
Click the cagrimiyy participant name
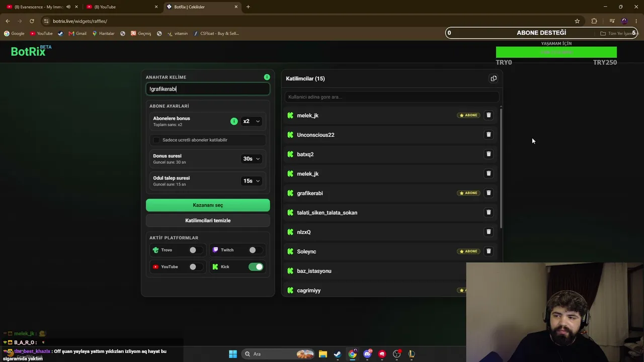(x=309, y=291)
